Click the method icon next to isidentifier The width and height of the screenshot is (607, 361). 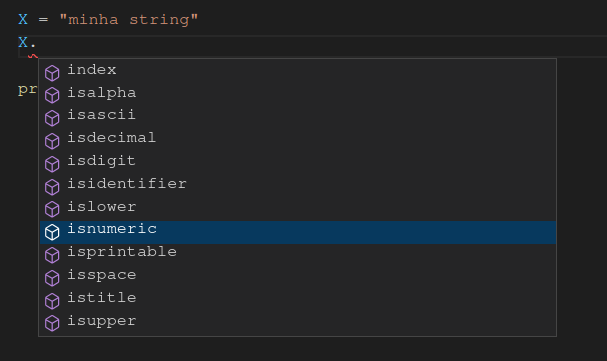[x=52, y=187]
